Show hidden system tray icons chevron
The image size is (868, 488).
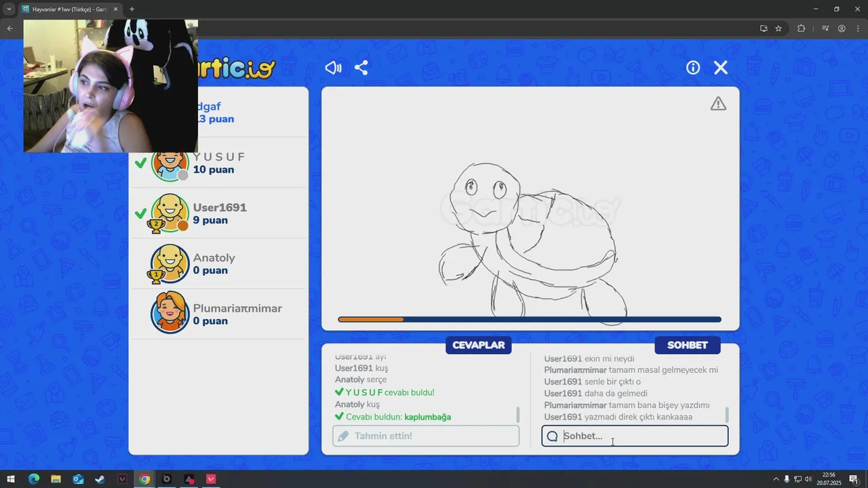(775, 479)
